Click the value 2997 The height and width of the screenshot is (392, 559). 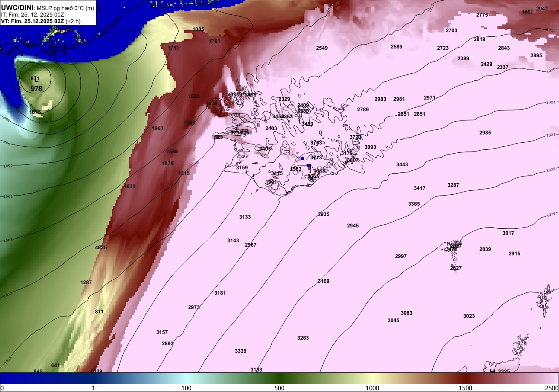click(x=401, y=256)
